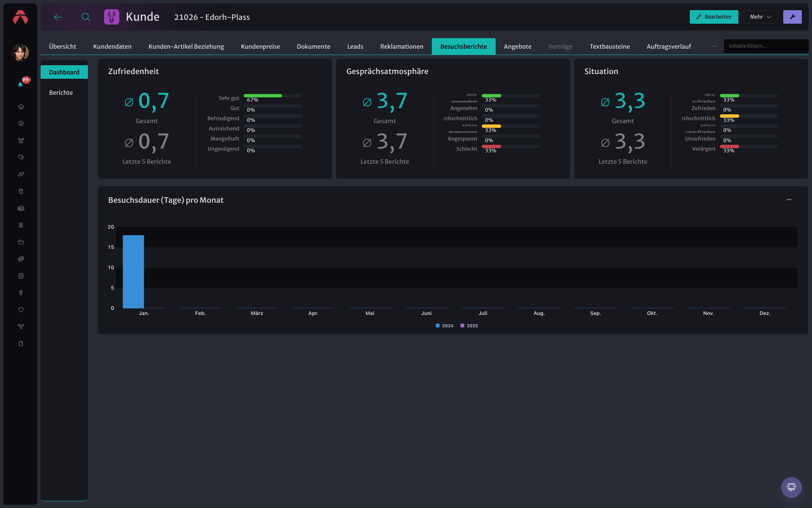This screenshot has height=508, width=812.
Task: Open the Angebote tab
Action: click(x=518, y=47)
